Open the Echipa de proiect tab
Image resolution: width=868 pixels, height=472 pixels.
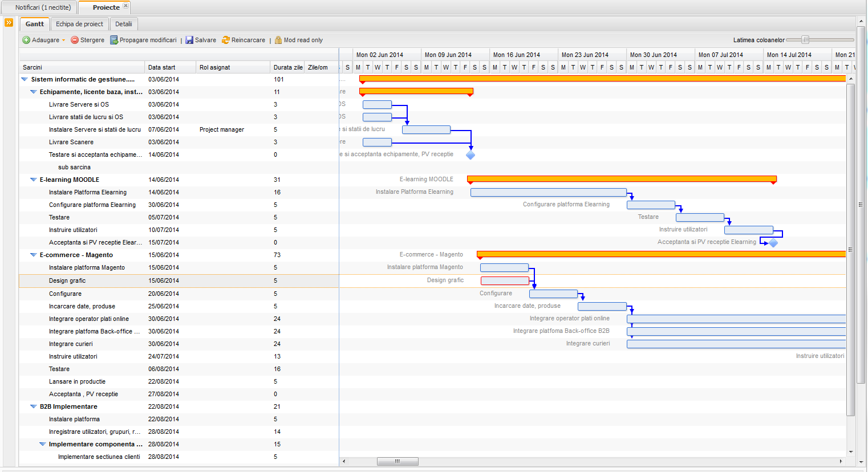coord(80,24)
